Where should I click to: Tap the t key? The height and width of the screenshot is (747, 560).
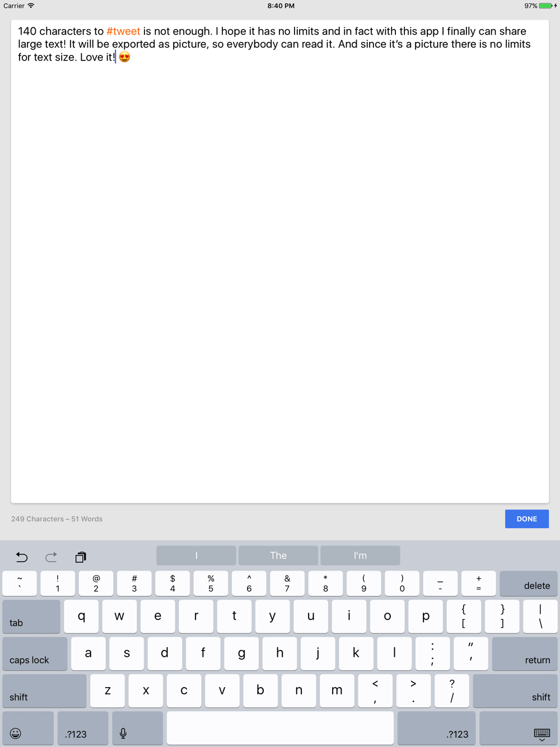click(234, 617)
